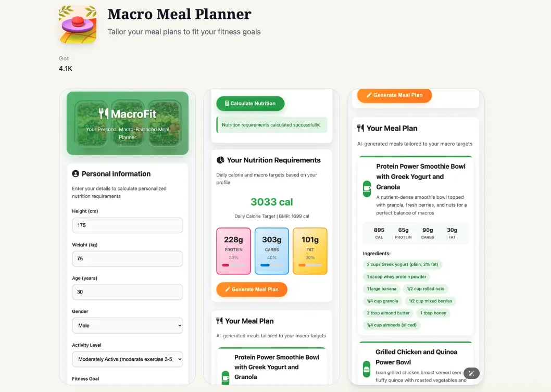This screenshot has height=392, width=551.
Task: Click the user icon beside Personal Information
Action: pos(76,174)
